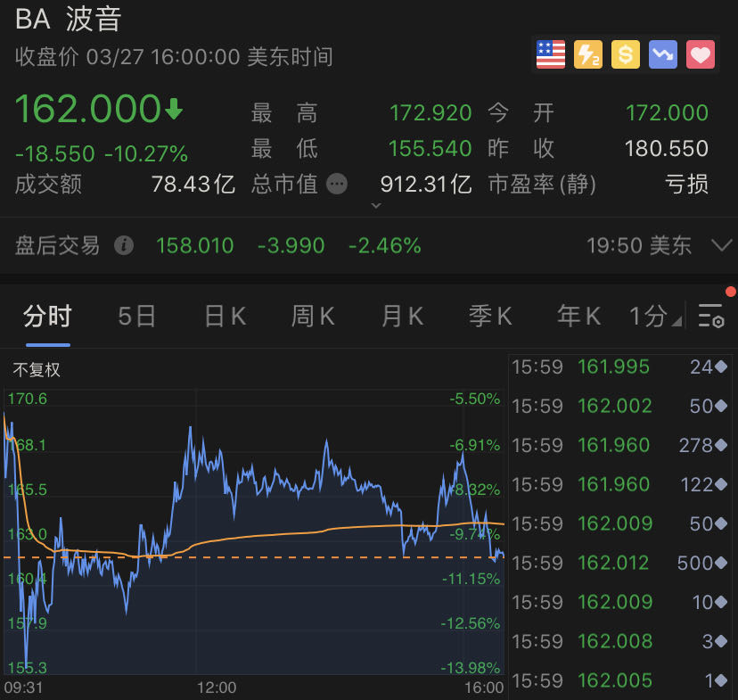Tap the after-hours percentage -2.46%

pyautogui.click(x=384, y=245)
